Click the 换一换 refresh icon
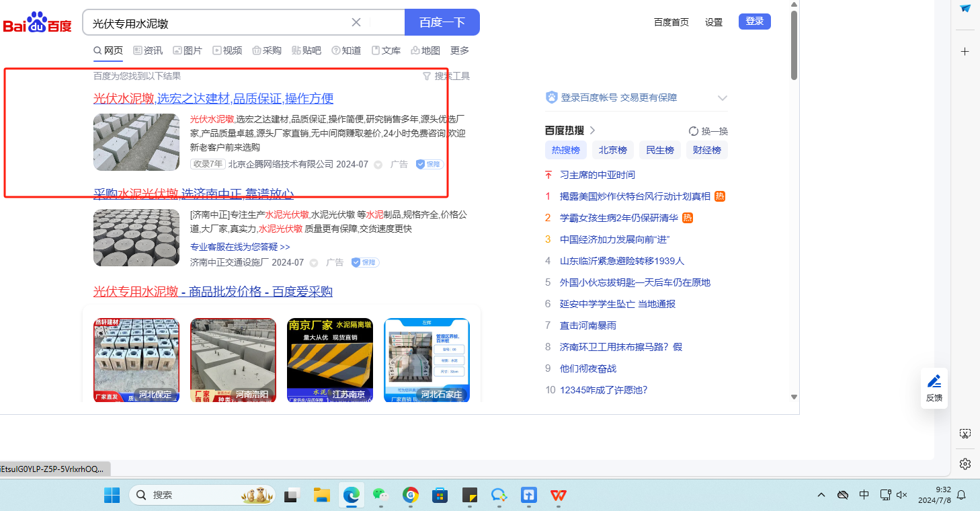 [x=694, y=131]
